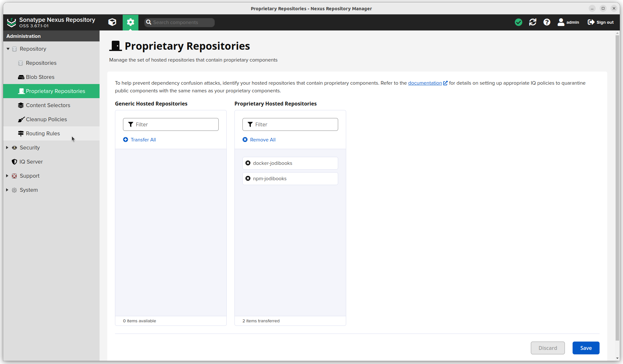Click the Sign out text
The width and height of the screenshot is (623, 364).
coord(605,22)
